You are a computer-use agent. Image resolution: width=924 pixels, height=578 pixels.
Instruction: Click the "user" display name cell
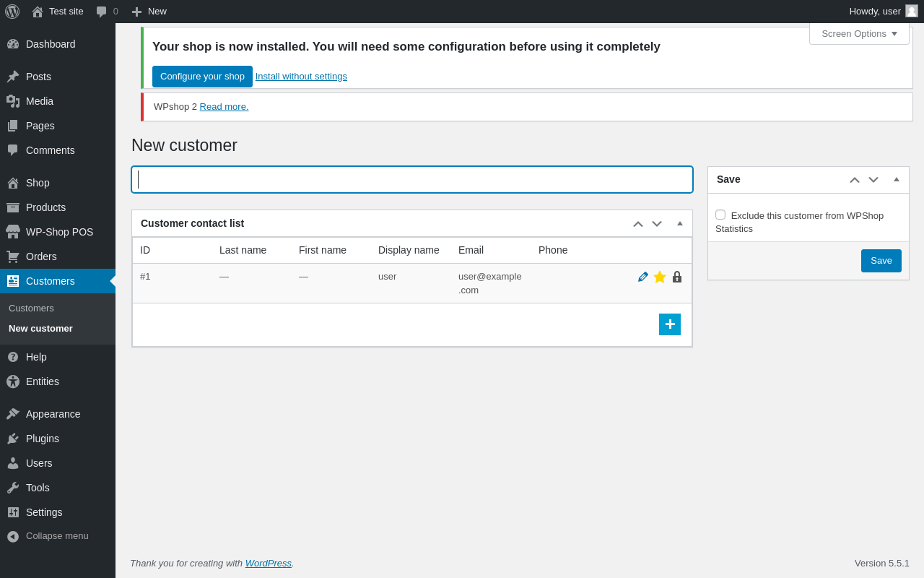(387, 277)
